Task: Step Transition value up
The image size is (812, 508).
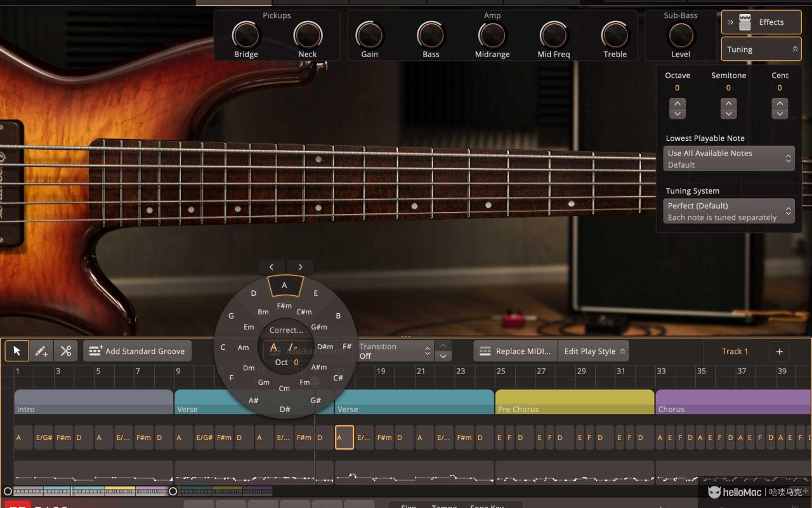Action: click(443, 346)
